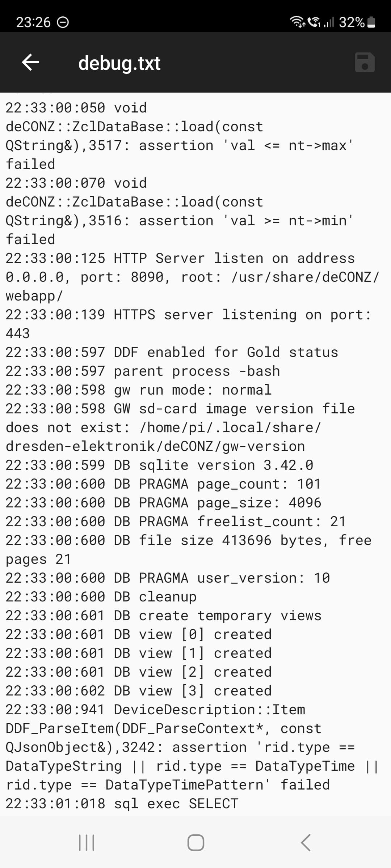The width and height of the screenshot is (391, 868).
Task: Tap the 'DB view [3] created' line
Action: click(x=138, y=691)
